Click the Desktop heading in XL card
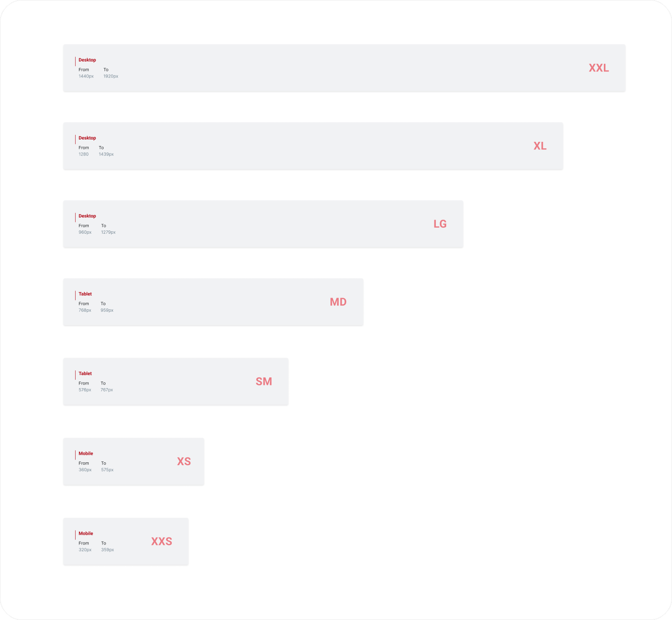The image size is (672, 620). 87,138
